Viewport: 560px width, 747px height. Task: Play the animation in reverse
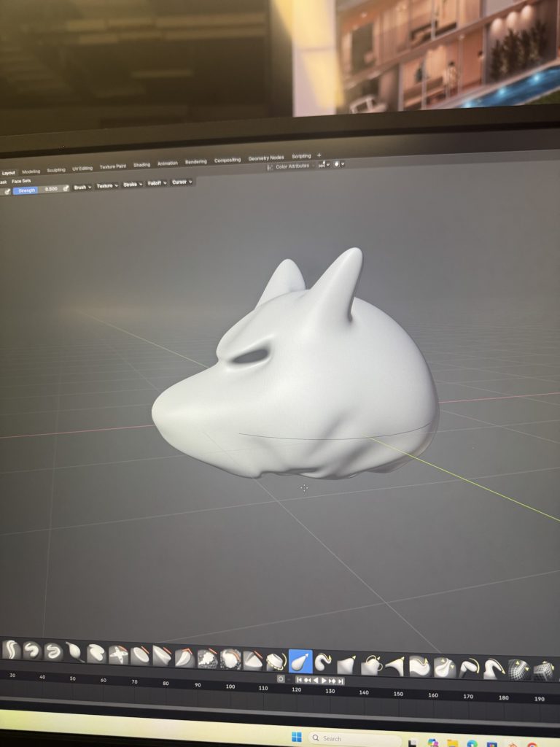click(315, 681)
